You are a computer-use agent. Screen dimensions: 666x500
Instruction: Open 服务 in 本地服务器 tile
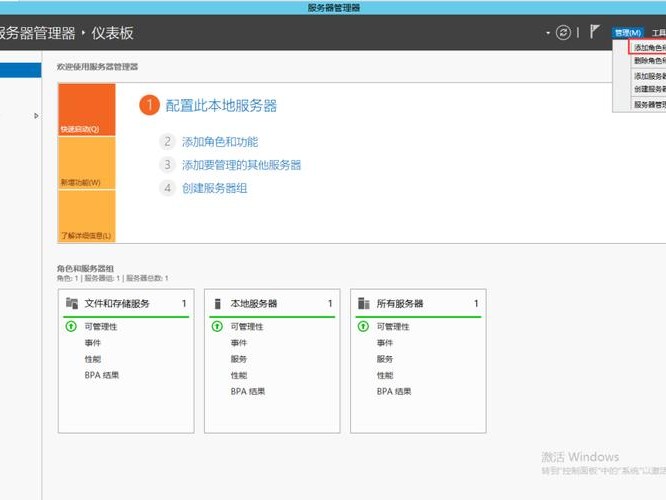(x=239, y=359)
